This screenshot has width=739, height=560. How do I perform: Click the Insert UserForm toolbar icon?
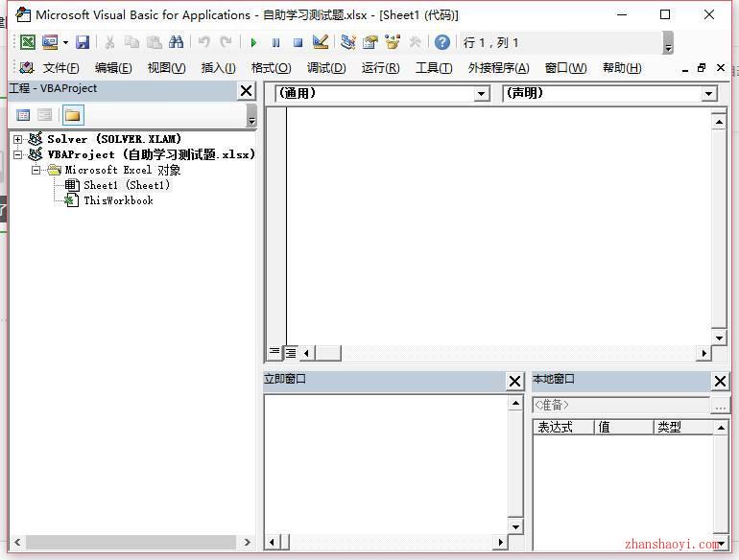click(50, 43)
